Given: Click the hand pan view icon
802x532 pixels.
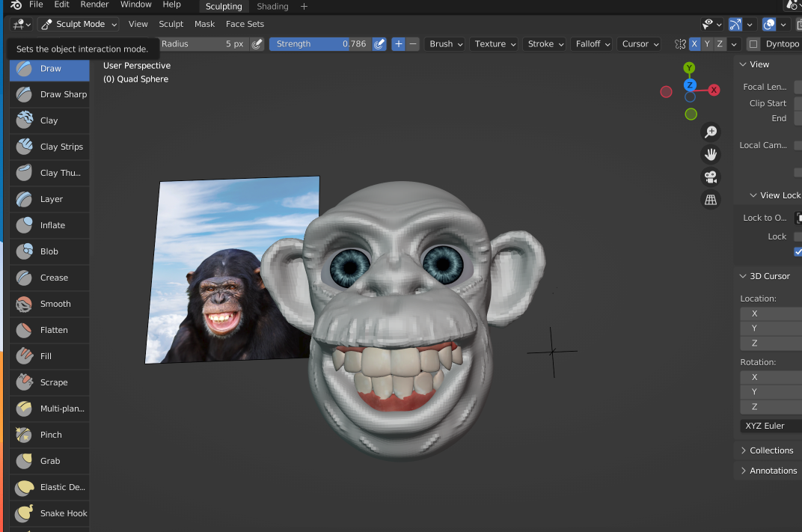Looking at the screenshot, I should coord(711,155).
